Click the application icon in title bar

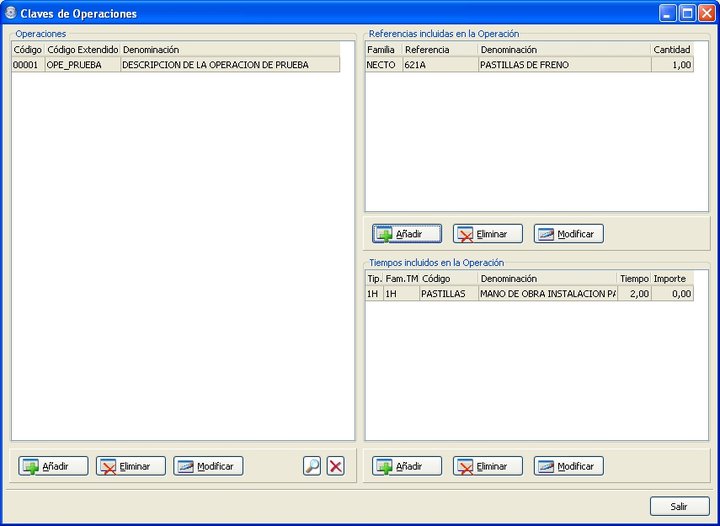click(x=10, y=13)
